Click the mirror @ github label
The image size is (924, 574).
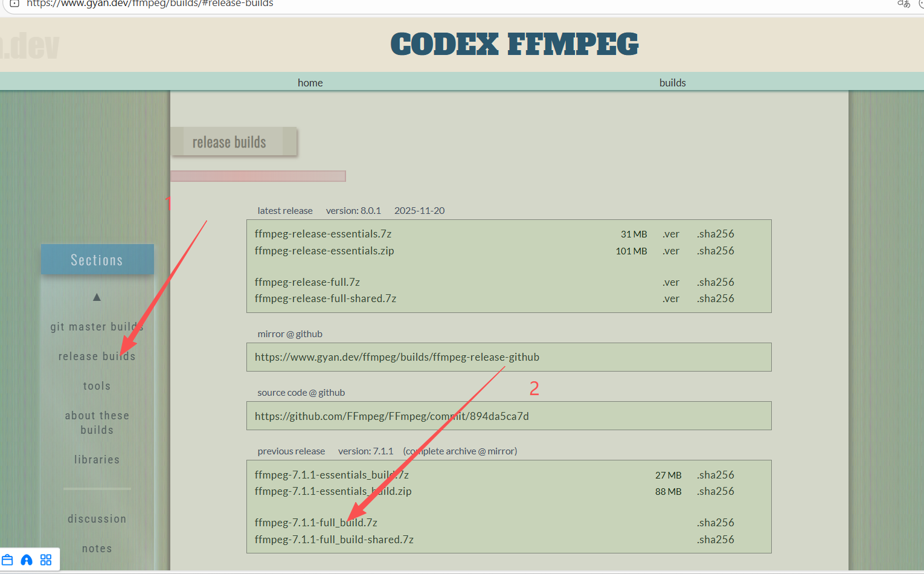click(290, 334)
